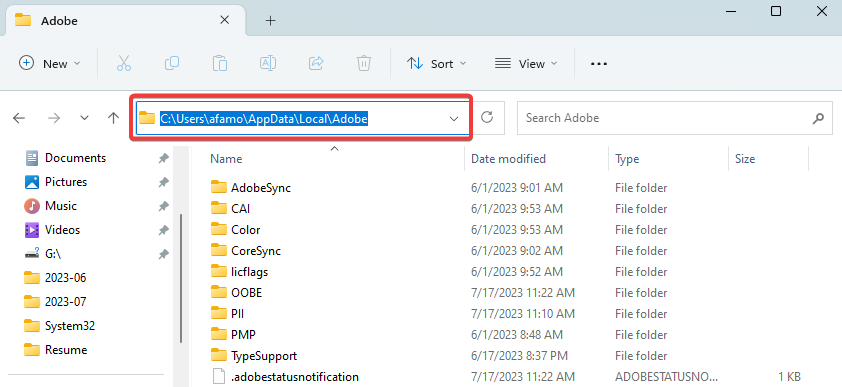Select the licflags folder
842x387 pixels.
click(250, 272)
